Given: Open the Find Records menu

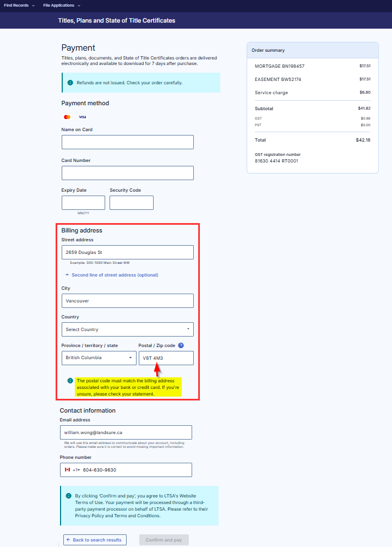Looking at the screenshot, I should tap(19, 6).
